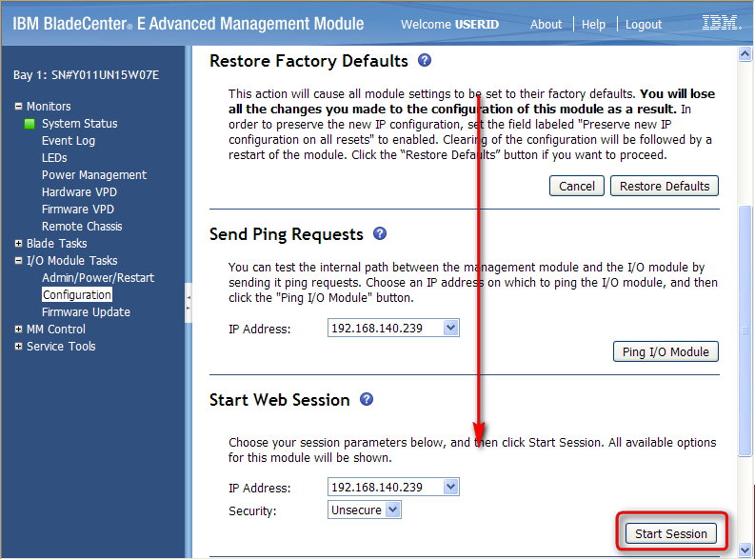Click the Start Web Session heading

(x=279, y=400)
